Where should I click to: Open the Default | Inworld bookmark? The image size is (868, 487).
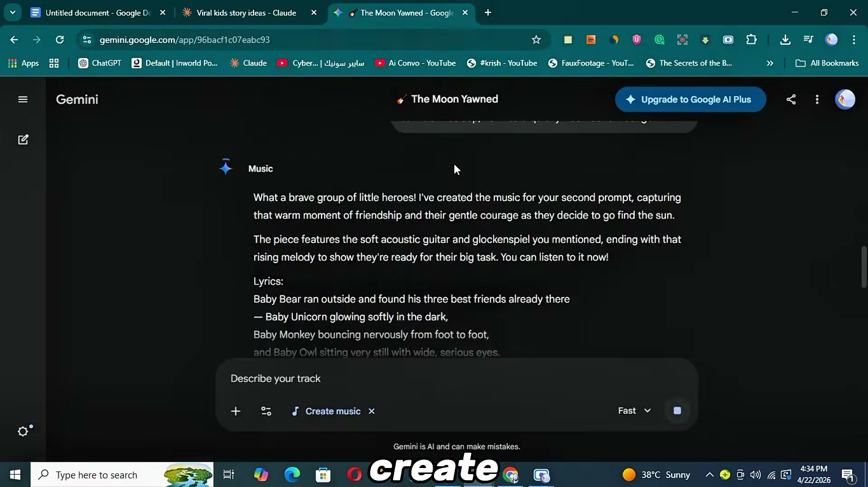(175, 63)
